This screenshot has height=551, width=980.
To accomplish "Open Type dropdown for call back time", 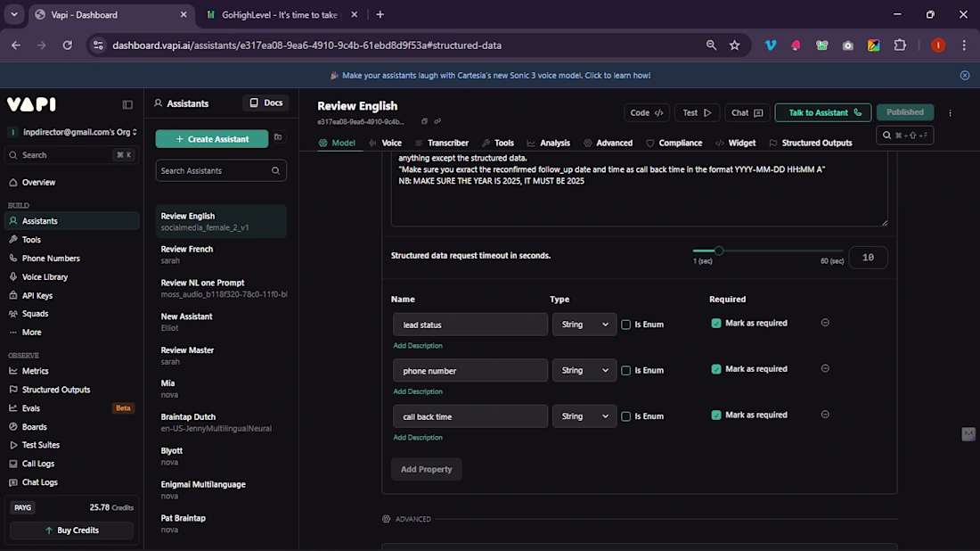I will pyautogui.click(x=584, y=416).
